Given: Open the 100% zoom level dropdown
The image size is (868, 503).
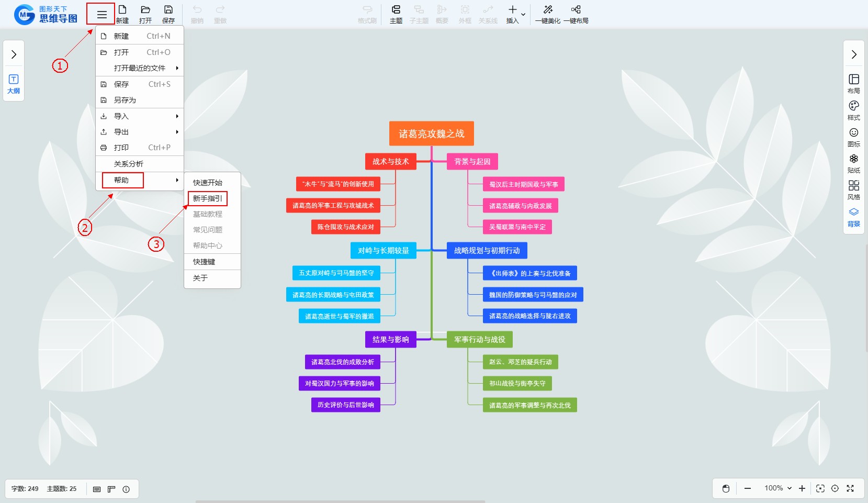Looking at the screenshot, I should click(778, 488).
